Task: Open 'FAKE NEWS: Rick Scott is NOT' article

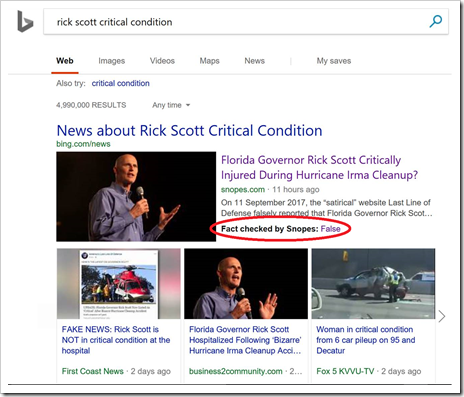Action: point(116,340)
